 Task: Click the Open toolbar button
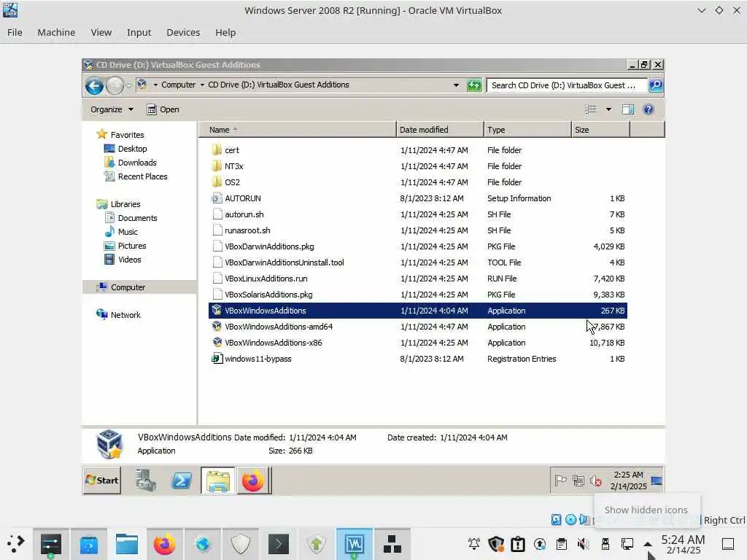[x=163, y=109]
